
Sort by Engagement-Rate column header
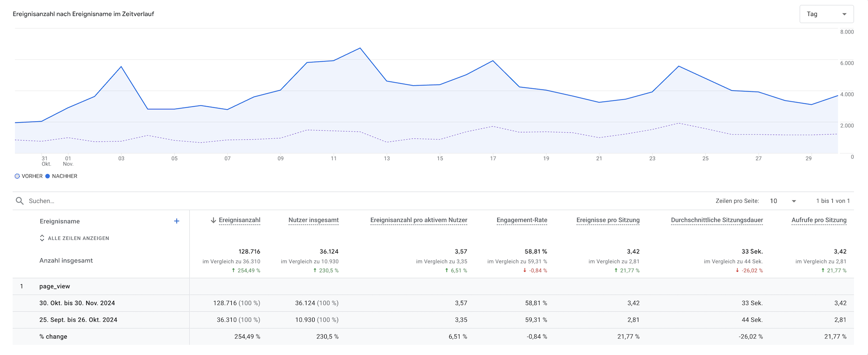[522, 220]
